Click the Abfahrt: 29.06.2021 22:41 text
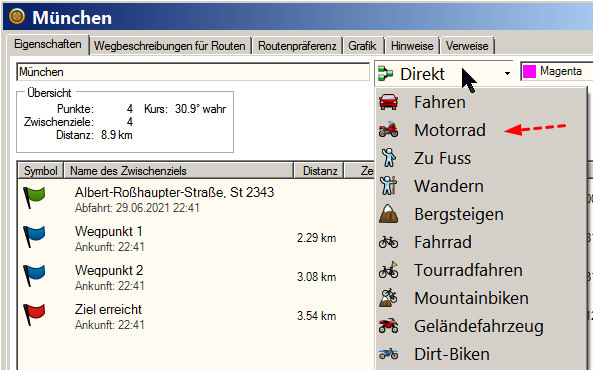The width and height of the screenshot is (593, 370). [137, 208]
